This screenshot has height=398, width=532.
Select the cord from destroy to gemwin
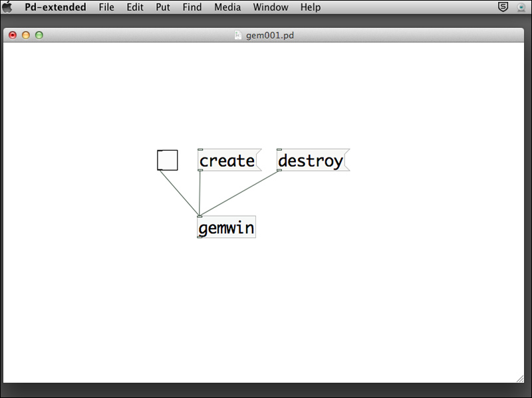point(239,193)
